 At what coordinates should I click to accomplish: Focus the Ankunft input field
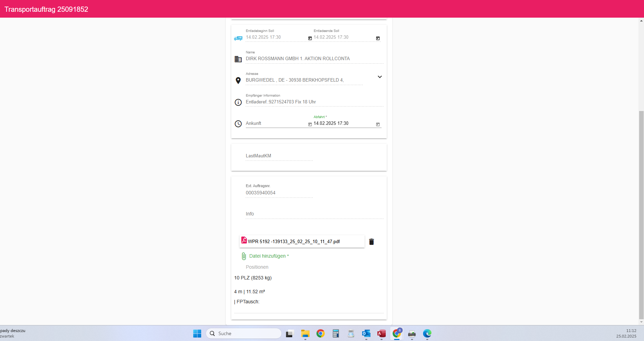point(276,123)
